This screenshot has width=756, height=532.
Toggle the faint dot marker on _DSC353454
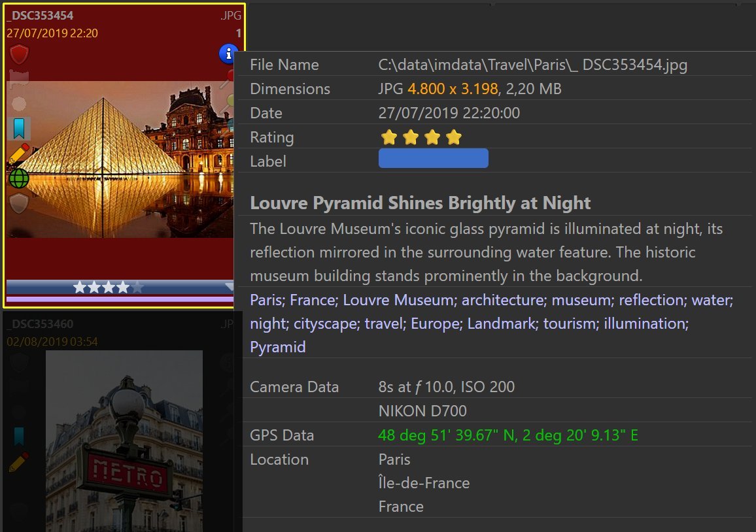(19, 104)
